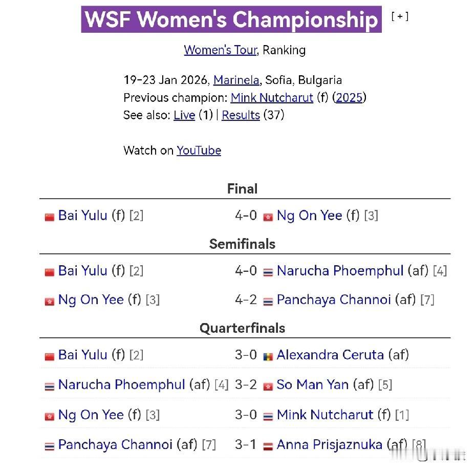Open the Results link
The width and height of the screenshot is (476, 471).
click(x=241, y=115)
